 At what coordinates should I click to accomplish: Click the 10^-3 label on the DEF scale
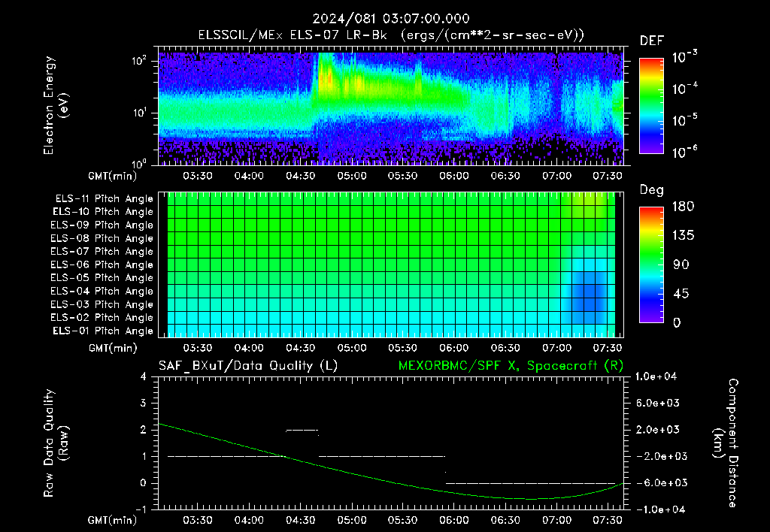(x=684, y=57)
